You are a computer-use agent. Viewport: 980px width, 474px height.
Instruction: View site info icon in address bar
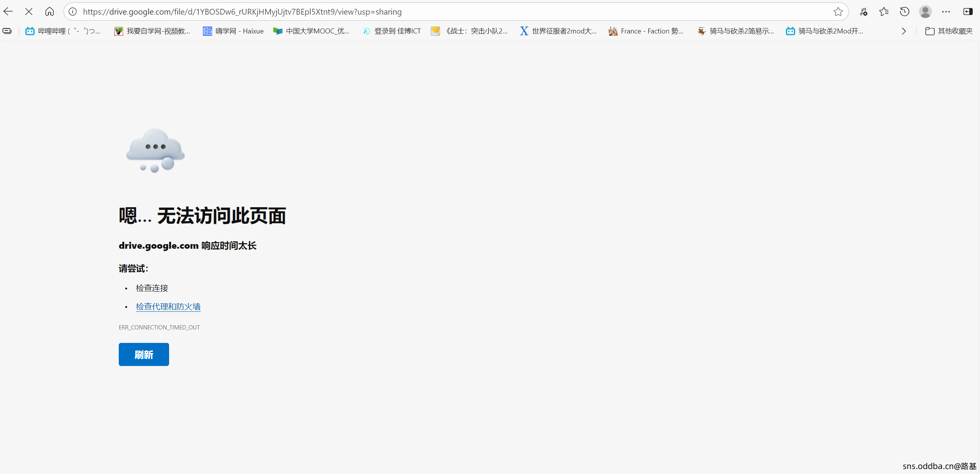click(73, 12)
